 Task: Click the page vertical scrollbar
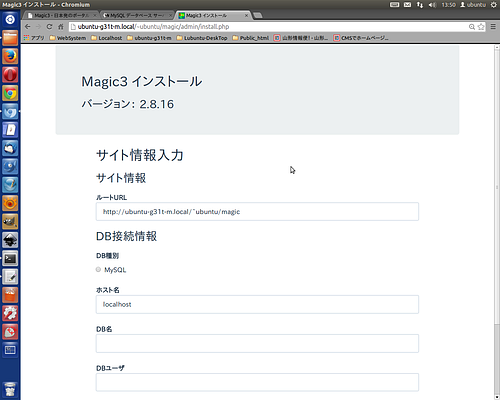(497, 187)
